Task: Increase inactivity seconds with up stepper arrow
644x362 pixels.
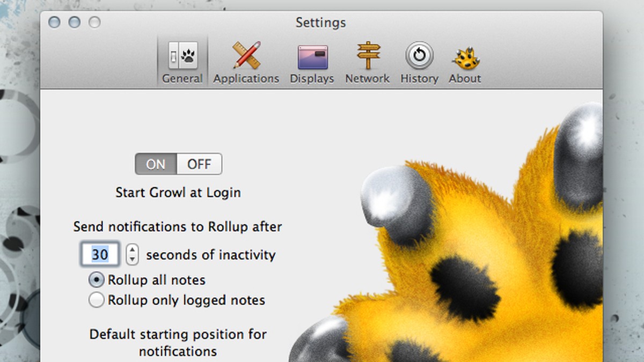Action: click(131, 250)
